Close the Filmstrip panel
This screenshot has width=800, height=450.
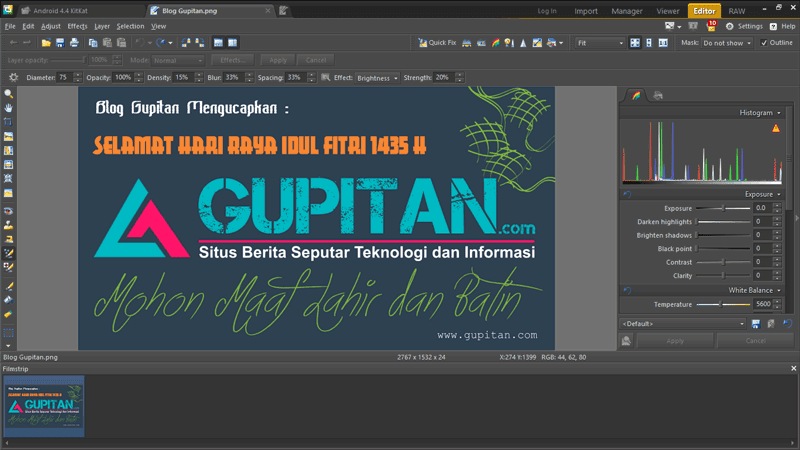793,368
